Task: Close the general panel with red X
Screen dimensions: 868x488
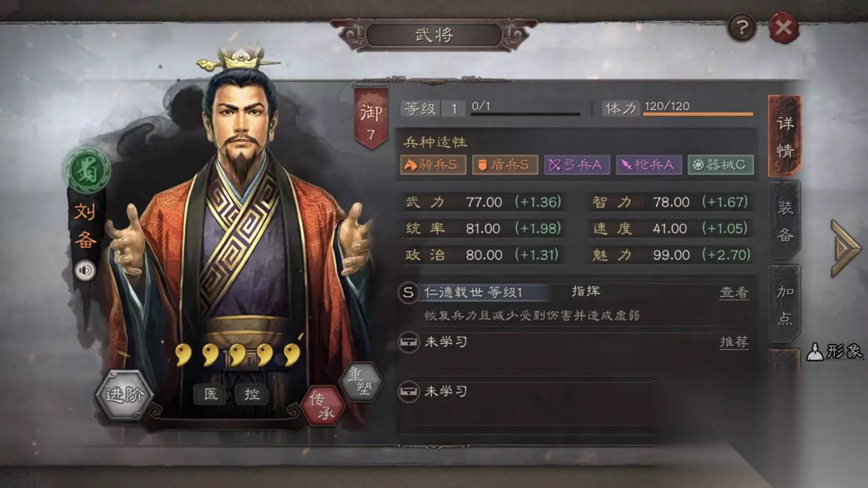Action: pos(784,28)
